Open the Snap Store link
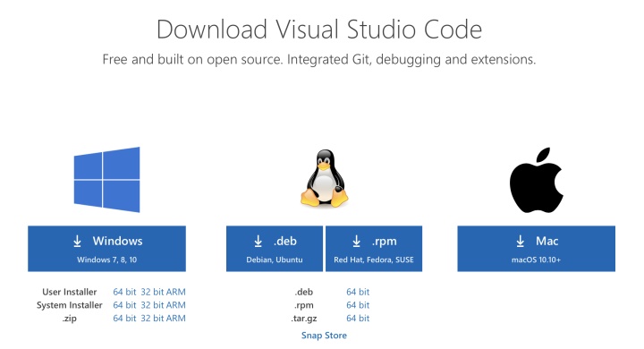 click(x=324, y=336)
